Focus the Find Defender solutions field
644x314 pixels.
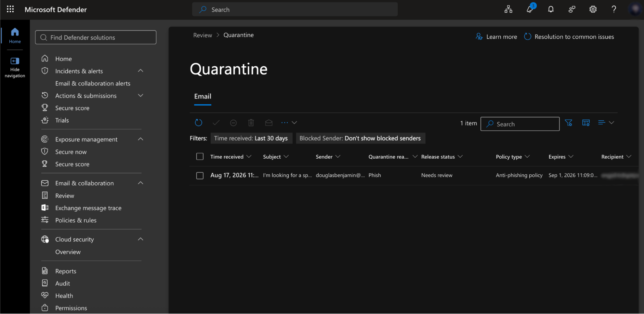pos(96,37)
